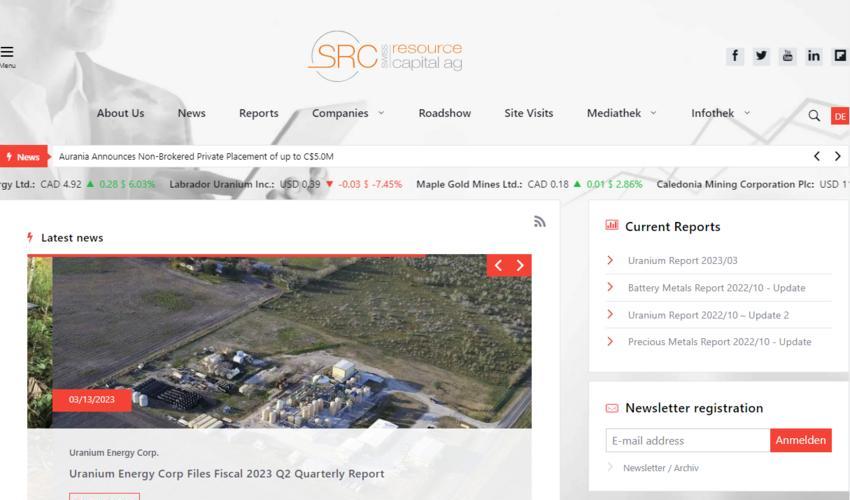Expand the Companies dropdown chevron
The width and height of the screenshot is (850, 500).
tap(381, 113)
